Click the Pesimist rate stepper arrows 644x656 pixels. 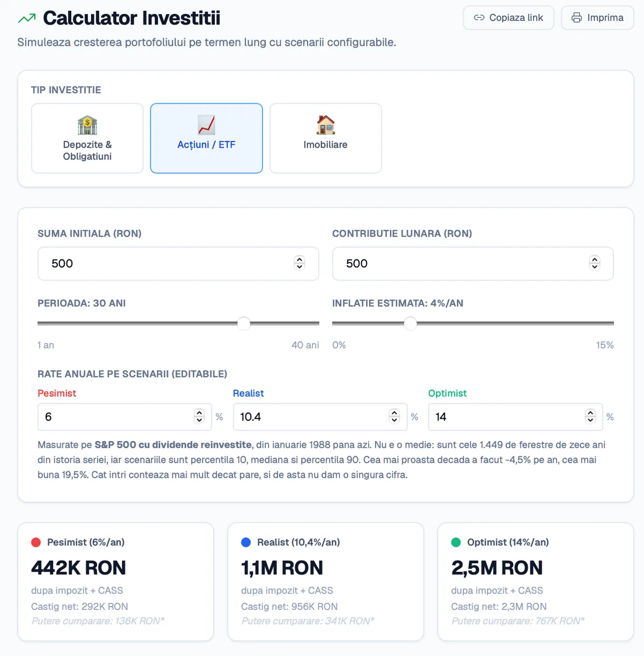click(199, 417)
